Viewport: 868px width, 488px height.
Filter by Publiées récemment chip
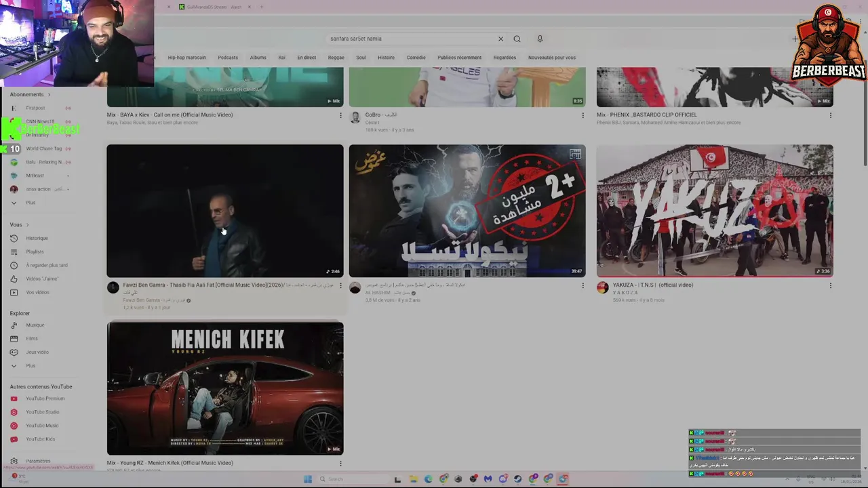click(x=459, y=58)
